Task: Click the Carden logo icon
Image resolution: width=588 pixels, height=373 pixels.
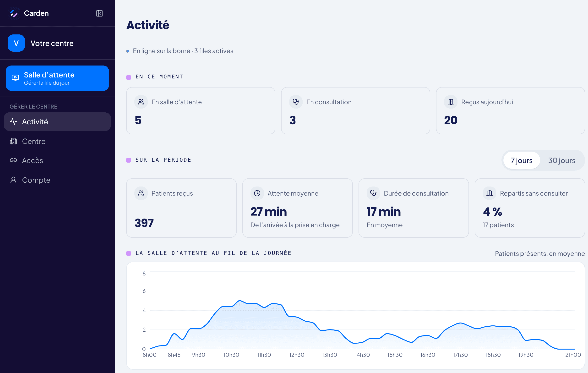Action: tap(14, 13)
